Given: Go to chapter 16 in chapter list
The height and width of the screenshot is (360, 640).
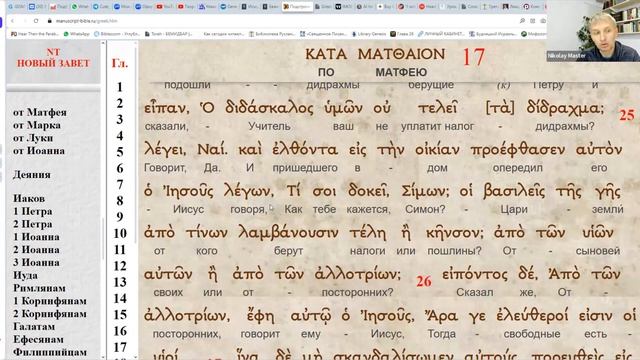Looking at the screenshot, I should click(120, 331).
